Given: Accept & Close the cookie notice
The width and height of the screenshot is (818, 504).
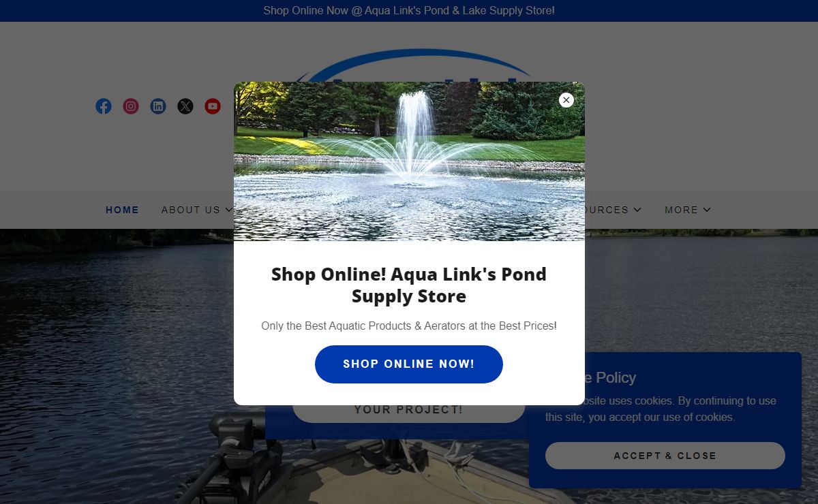Looking at the screenshot, I should pyautogui.click(x=665, y=456).
